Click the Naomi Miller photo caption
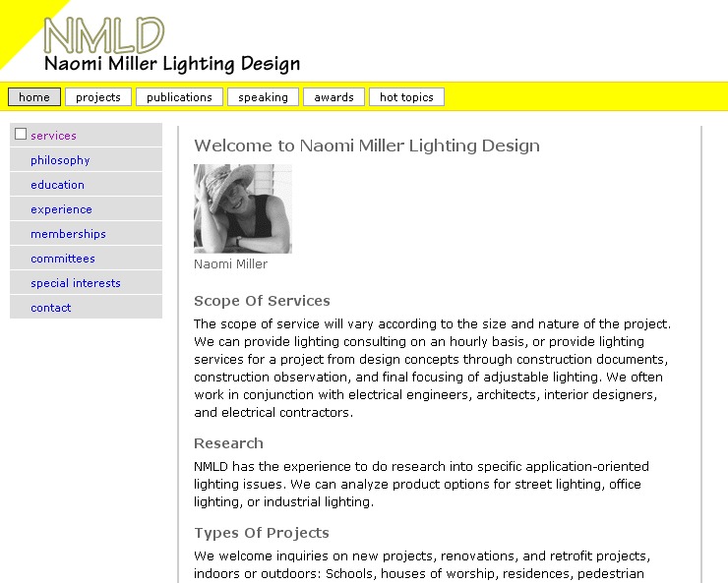The width and height of the screenshot is (728, 583). click(x=231, y=263)
